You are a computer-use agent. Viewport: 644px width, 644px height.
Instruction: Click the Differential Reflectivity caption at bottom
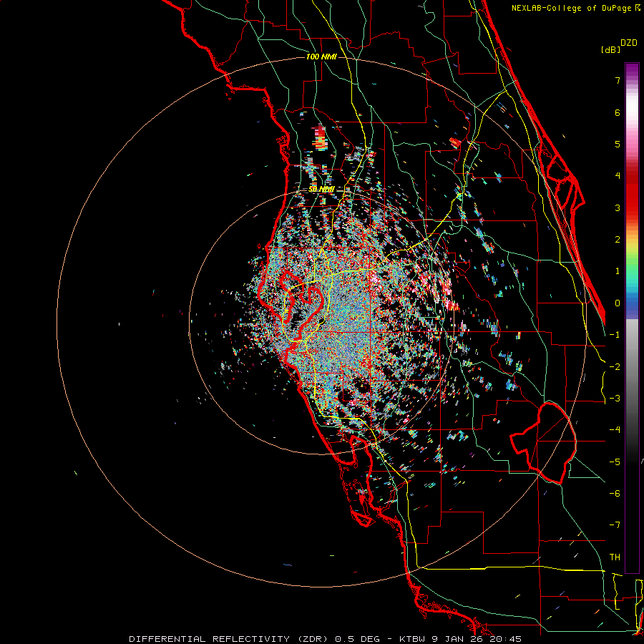click(x=326, y=639)
